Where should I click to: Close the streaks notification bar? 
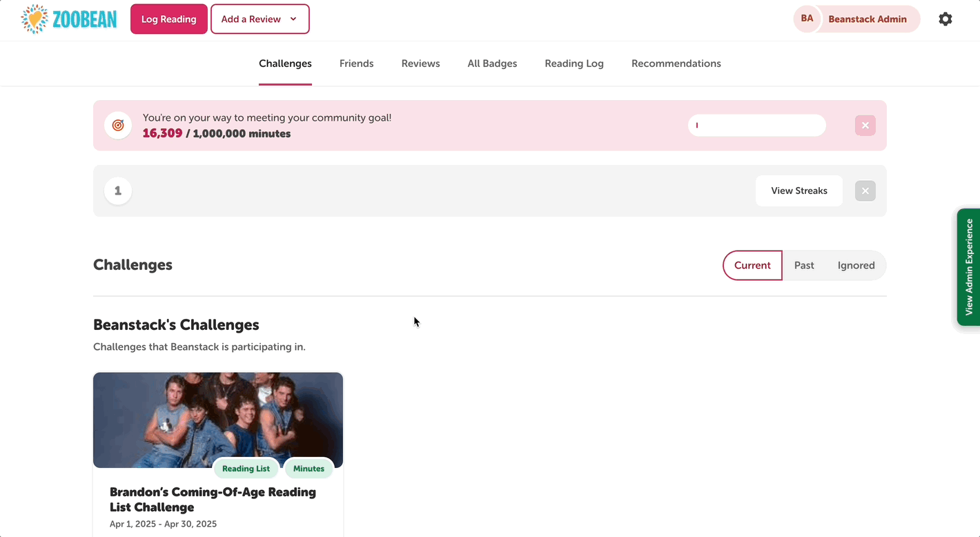tap(865, 191)
